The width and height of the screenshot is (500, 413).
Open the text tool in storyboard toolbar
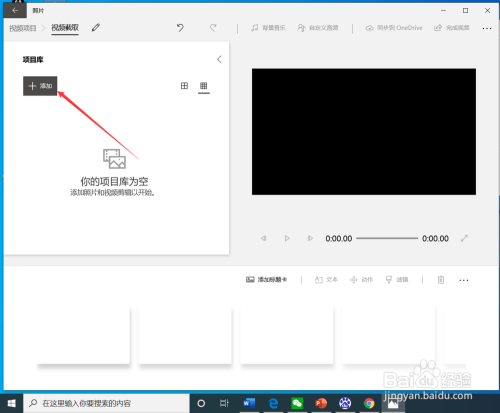(x=326, y=280)
